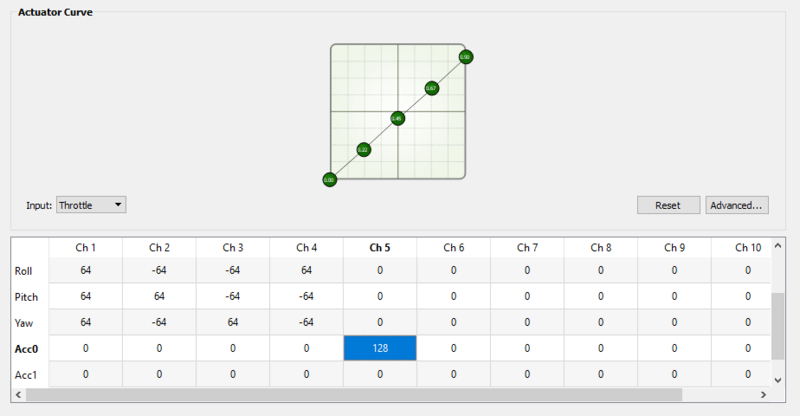Open the Input Throttle dropdown
The height and width of the screenshot is (416, 800).
(91, 205)
